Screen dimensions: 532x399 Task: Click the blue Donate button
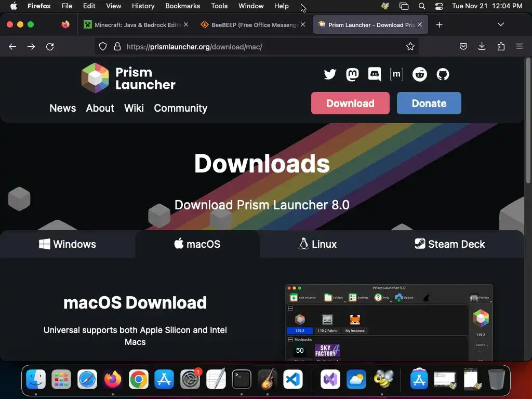pyautogui.click(x=429, y=103)
